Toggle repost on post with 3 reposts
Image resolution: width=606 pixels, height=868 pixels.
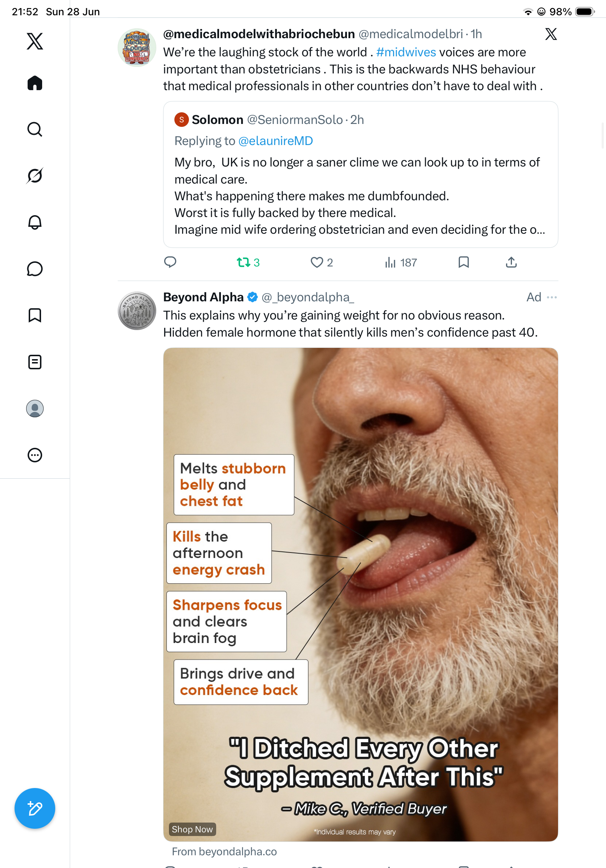pos(248,262)
